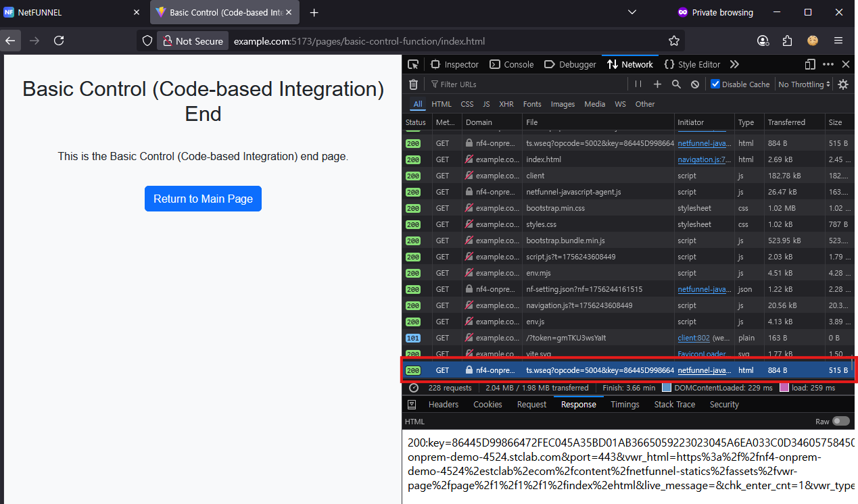Open the list all tabs dropdown
Viewport: 858px width, 504px height.
point(632,12)
